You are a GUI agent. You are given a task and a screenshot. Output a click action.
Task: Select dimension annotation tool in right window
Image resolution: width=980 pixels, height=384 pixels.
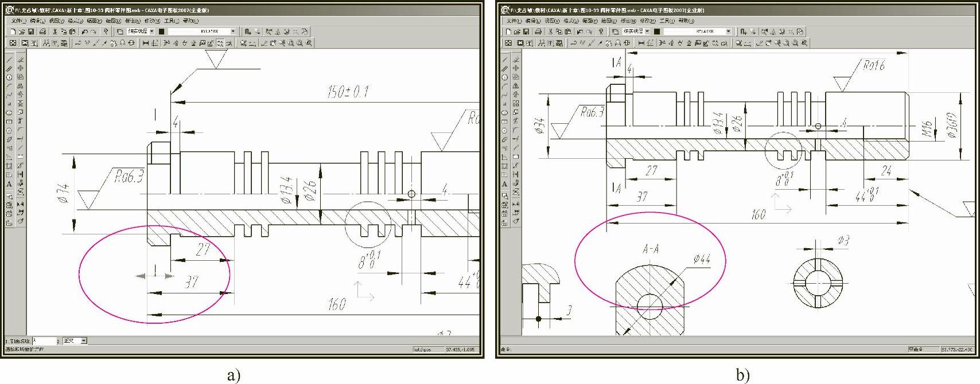click(641, 43)
